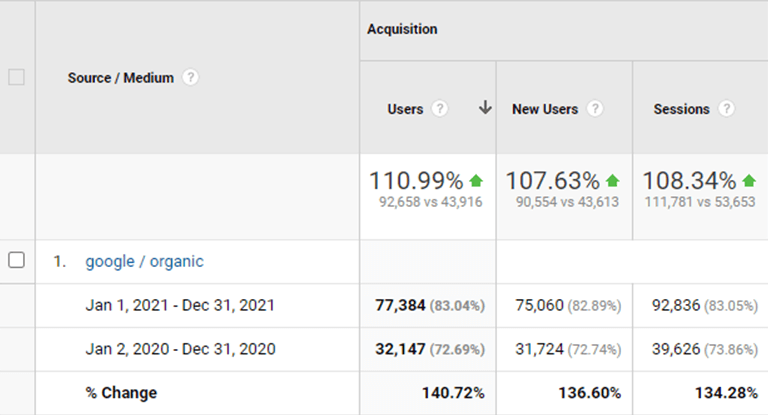The height and width of the screenshot is (415, 768).
Task: Open the google / organic link
Action: coord(144,262)
